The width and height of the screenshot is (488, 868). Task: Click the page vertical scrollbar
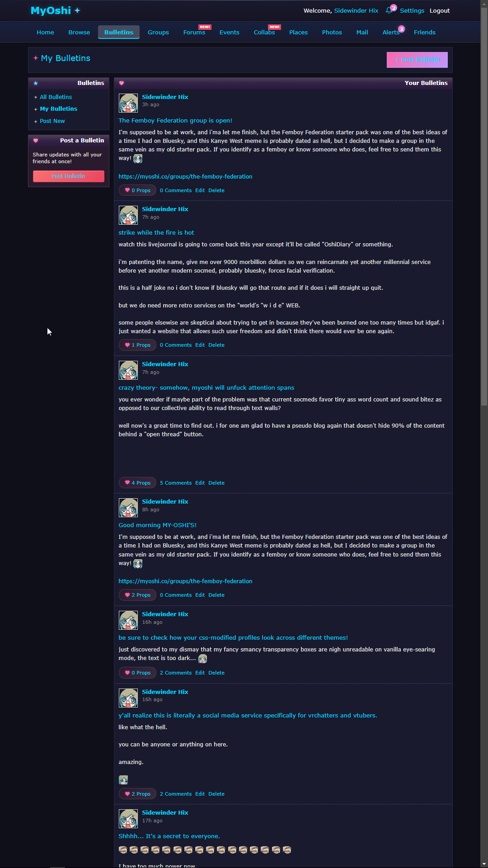click(484, 434)
